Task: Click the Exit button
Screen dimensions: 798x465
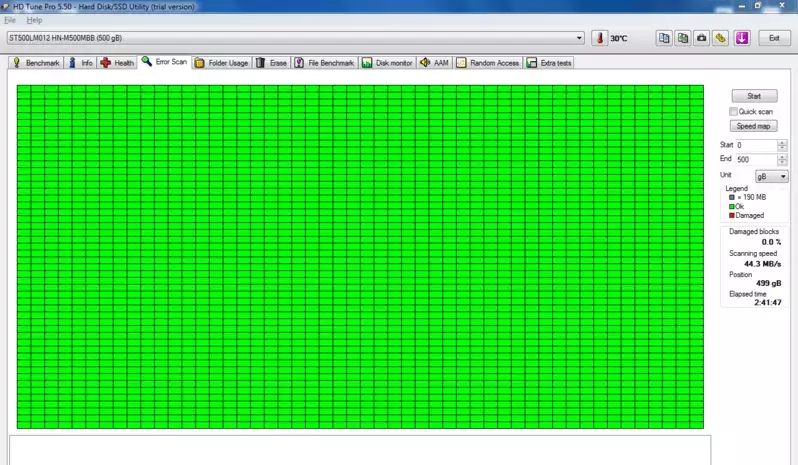Action: 774,38
